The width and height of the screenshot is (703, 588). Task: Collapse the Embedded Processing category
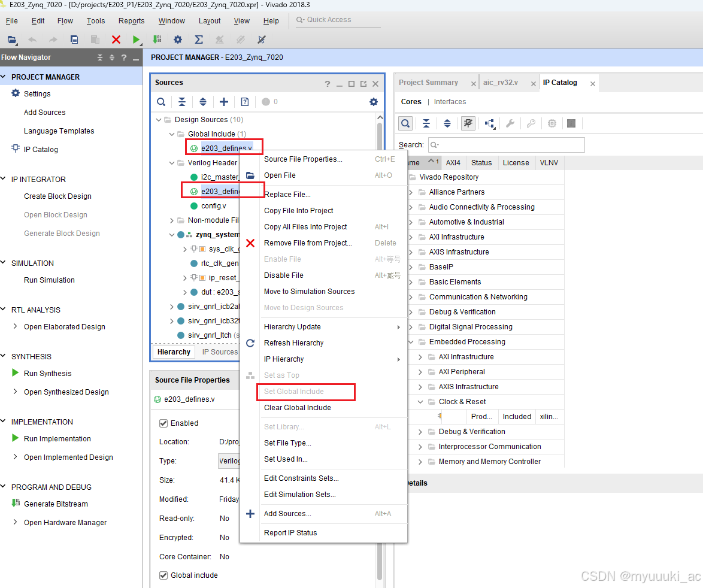410,341
